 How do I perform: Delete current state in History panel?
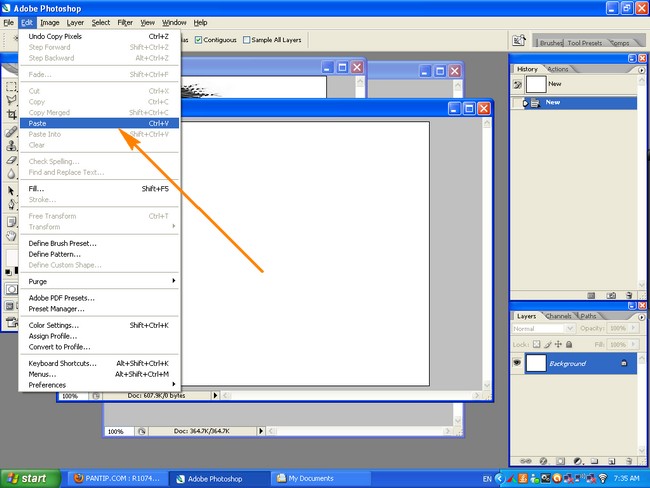point(629,296)
